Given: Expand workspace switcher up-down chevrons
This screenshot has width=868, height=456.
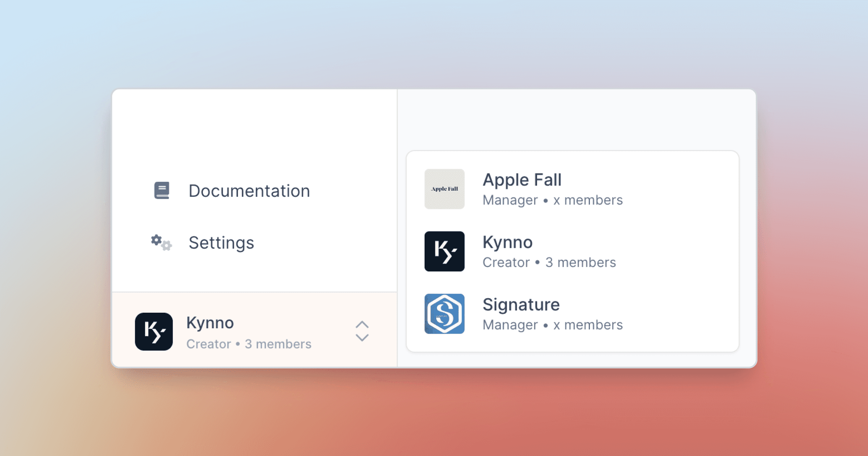Looking at the screenshot, I should (362, 331).
